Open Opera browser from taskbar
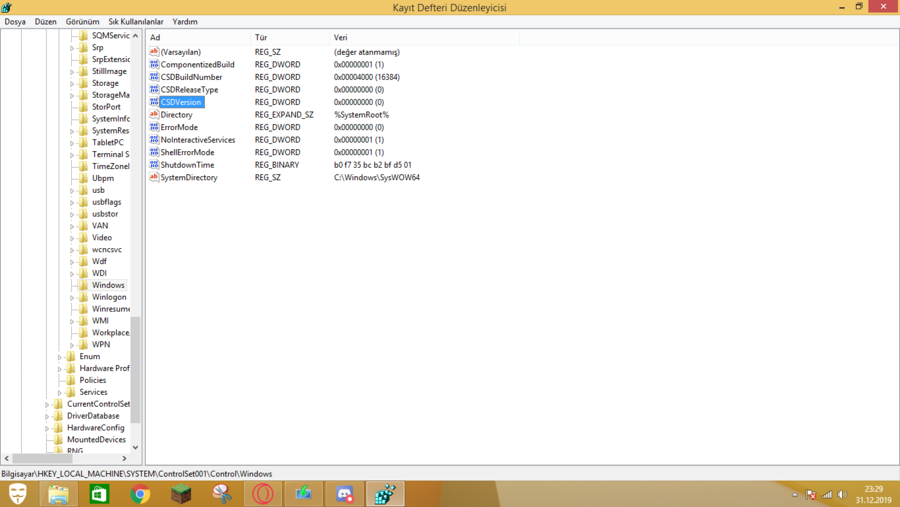Viewport: 900px width, 507px height. coord(262,494)
